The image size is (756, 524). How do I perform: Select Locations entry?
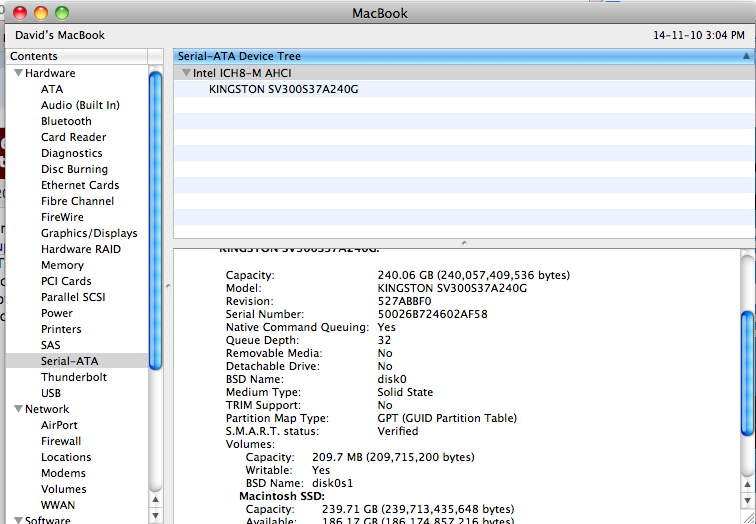click(x=66, y=457)
